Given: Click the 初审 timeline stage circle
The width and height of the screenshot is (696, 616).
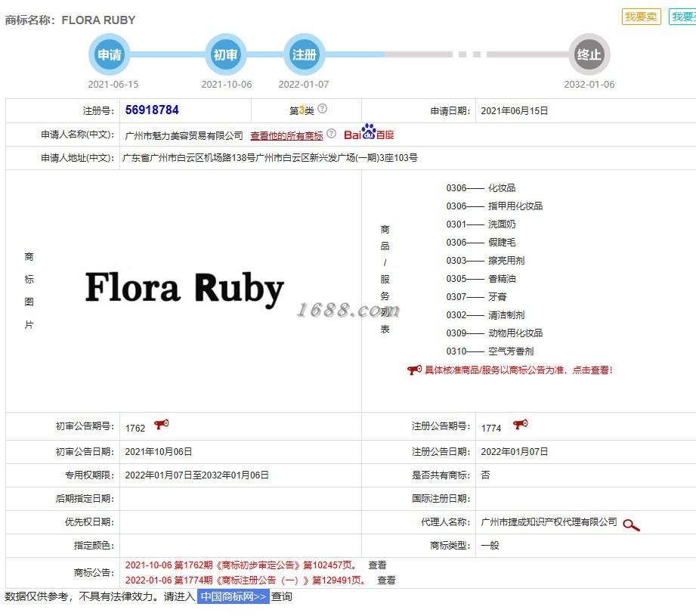Looking at the screenshot, I should 225,54.
